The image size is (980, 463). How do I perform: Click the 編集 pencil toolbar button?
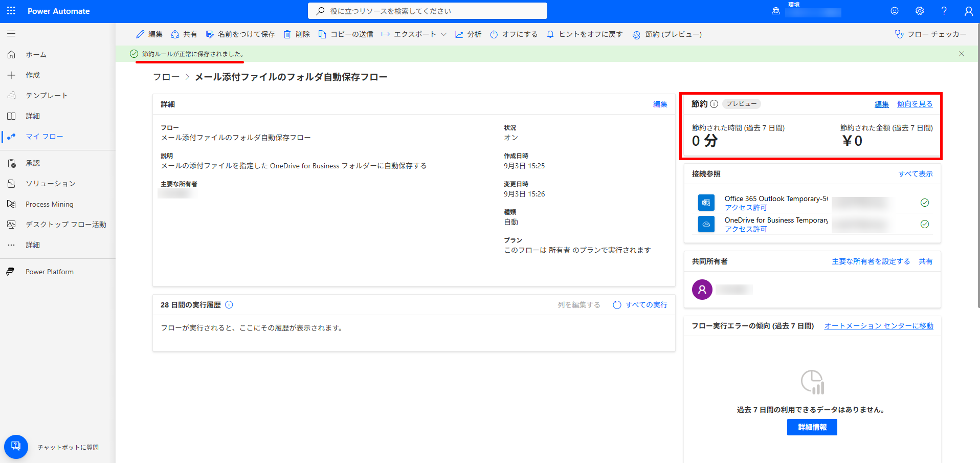pyautogui.click(x=149, y=34)
